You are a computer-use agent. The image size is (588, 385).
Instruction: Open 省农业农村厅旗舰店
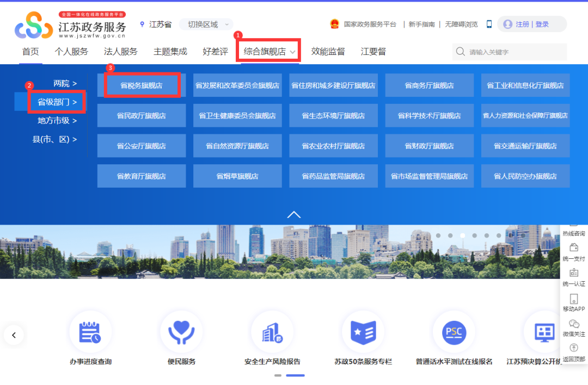(x=334, y=146)
